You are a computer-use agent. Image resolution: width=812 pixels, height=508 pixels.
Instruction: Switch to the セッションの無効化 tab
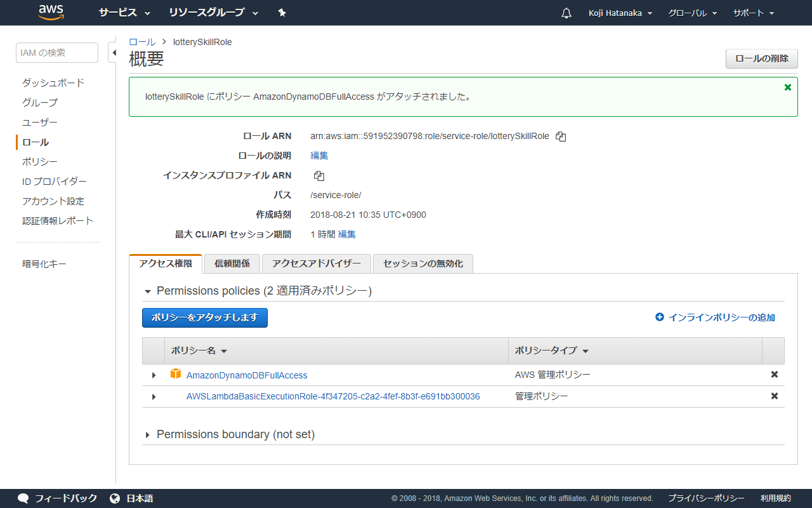[x=423, y=264]
